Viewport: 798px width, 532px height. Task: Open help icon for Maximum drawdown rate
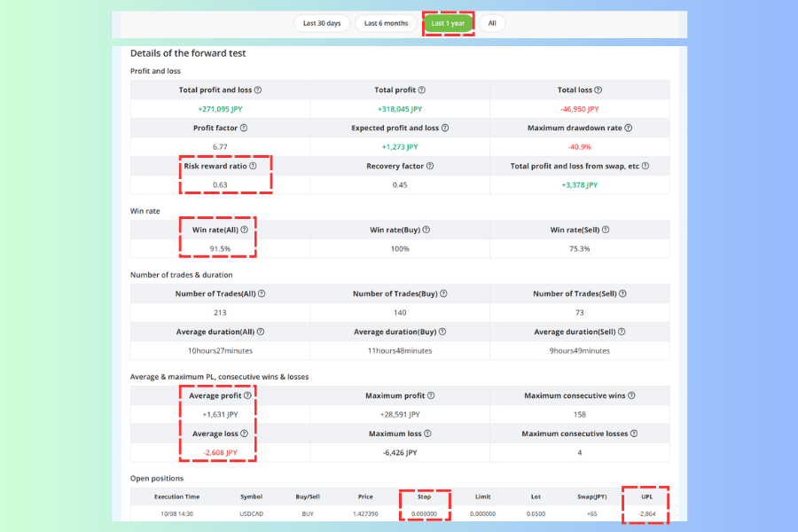[x=629, y=129]
